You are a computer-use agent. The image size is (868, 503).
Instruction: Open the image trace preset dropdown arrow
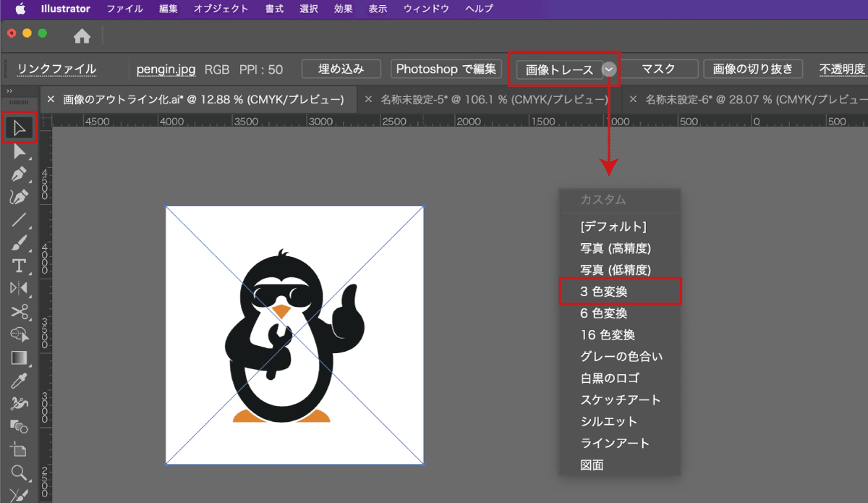pyautogui.click(x=610, y=69)
